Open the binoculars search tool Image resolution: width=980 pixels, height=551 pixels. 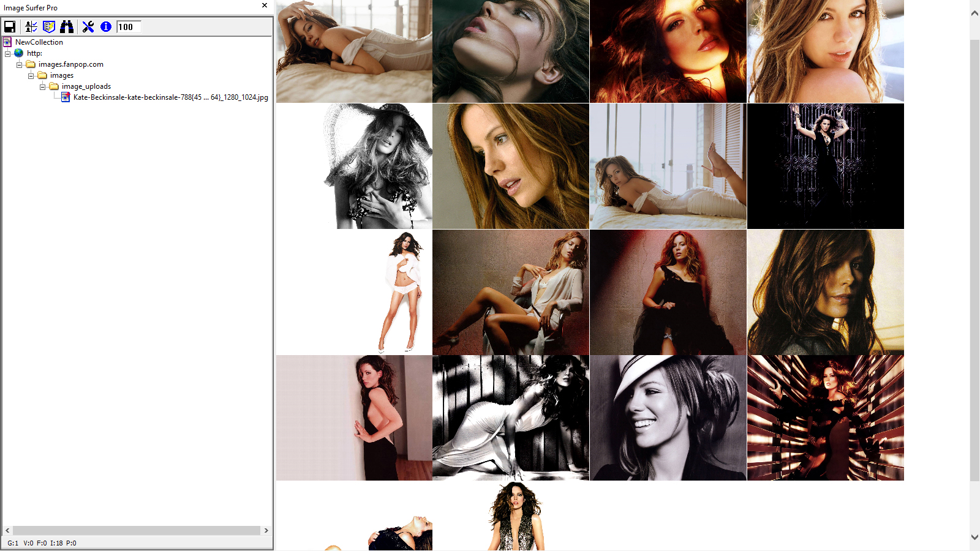click(67, 26)
